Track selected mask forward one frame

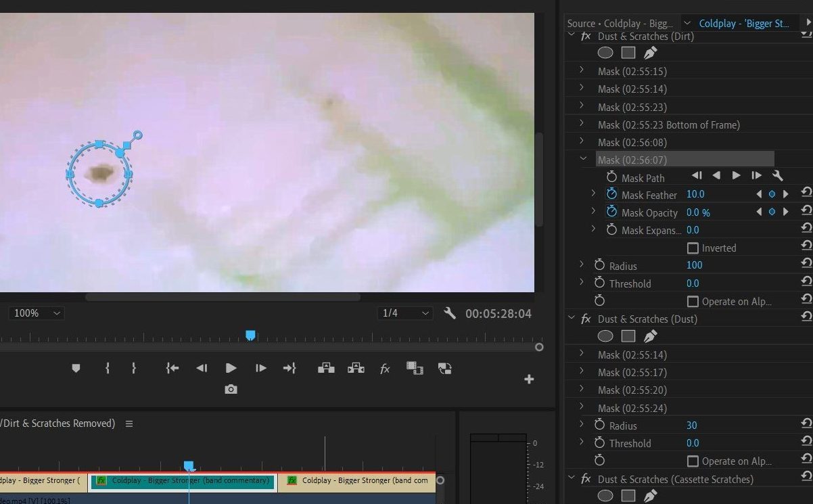756,176
